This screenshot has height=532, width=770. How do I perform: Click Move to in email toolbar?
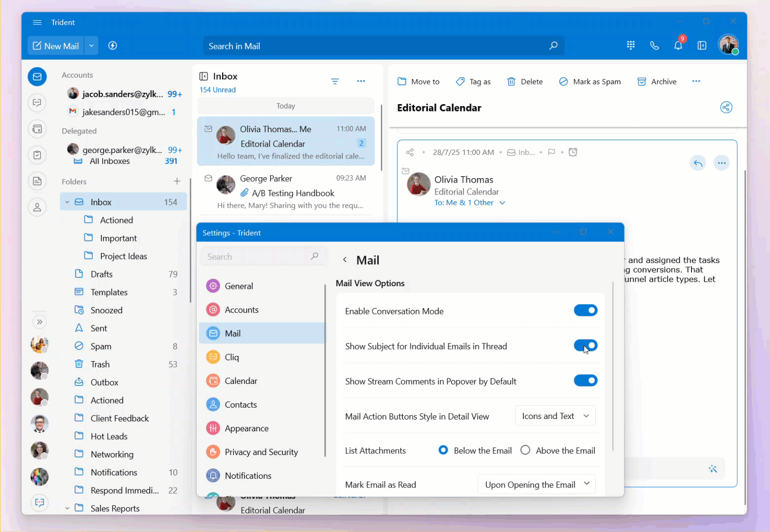pyautogui.click(x=419, y=81)
